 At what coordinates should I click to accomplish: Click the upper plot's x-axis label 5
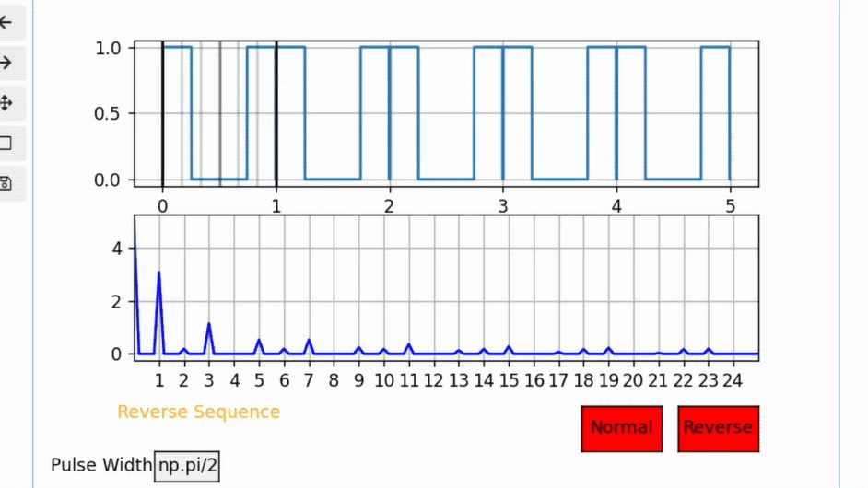pyautogui.click(x=730, y=205)
